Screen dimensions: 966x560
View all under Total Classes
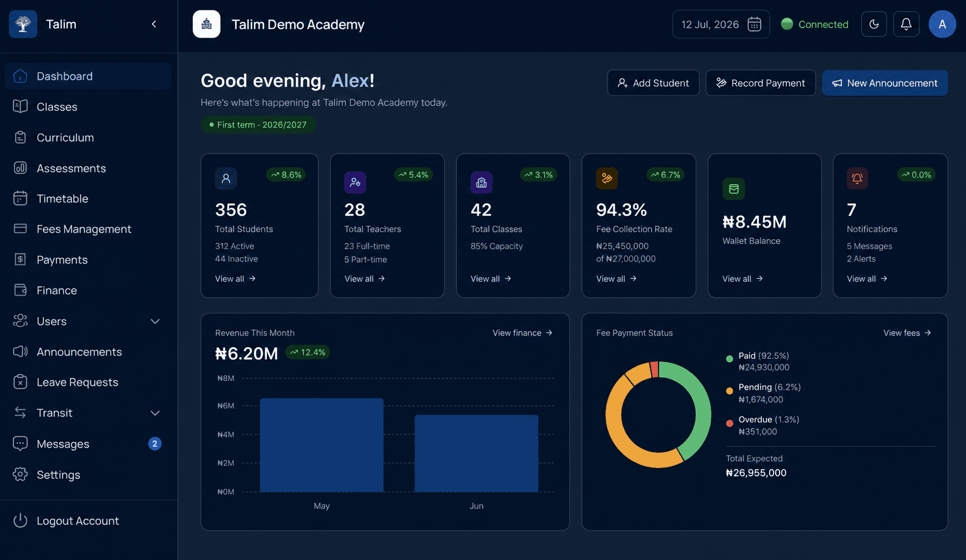(x=491, y=279)
